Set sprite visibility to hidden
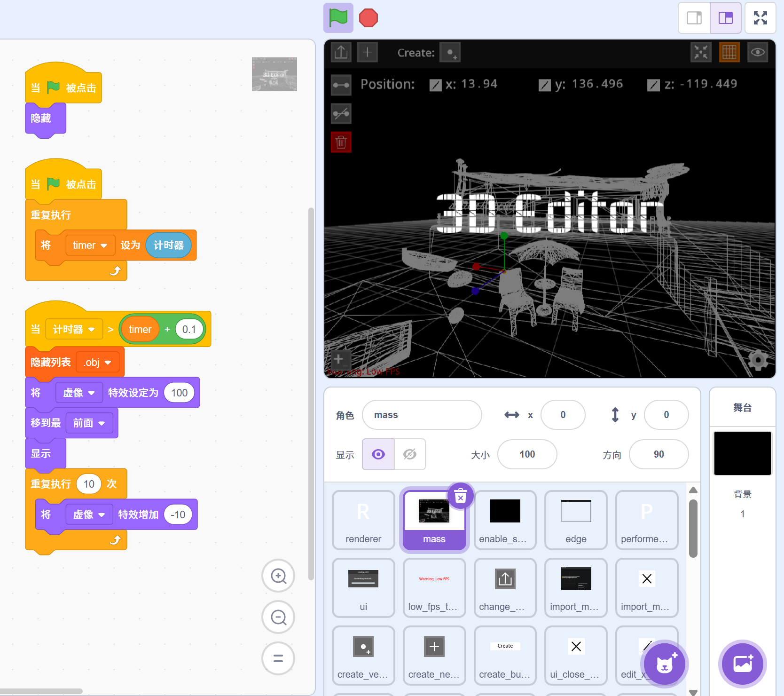The height and width of the screenshot is (696, 784). click(x=410, y=454)
